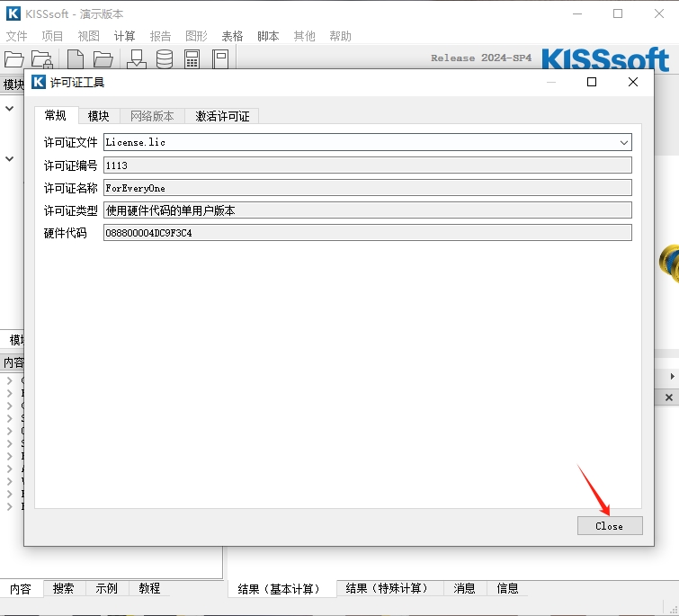Screen dimensions: 679x616
Task: Open the 信息 tab
Action: click(507, 588)
